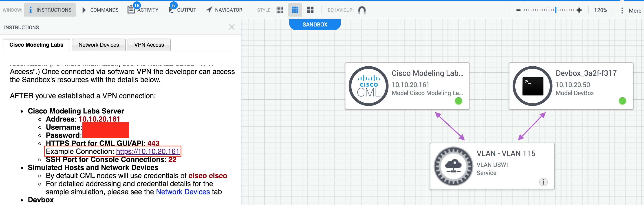
Task: Switch to the Network Devices tab
Action: [x=99, y=45]
